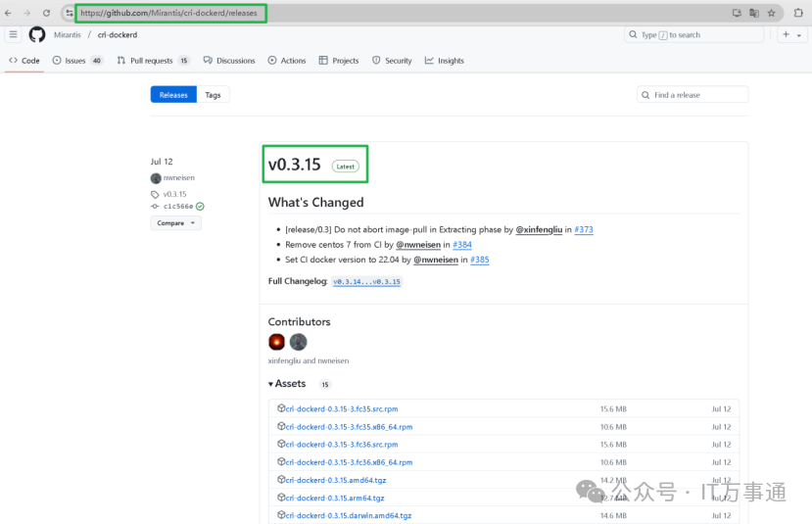Click the green verified check icon
The width and height of the screenshot is (812, 524).
pyautogui.click(x=200, y=206)
